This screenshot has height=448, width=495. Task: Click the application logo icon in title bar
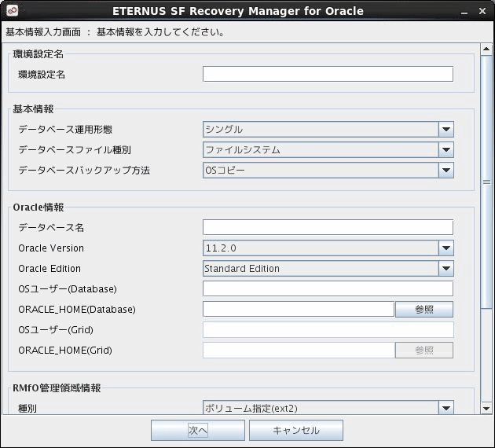[x=12, y=10]
